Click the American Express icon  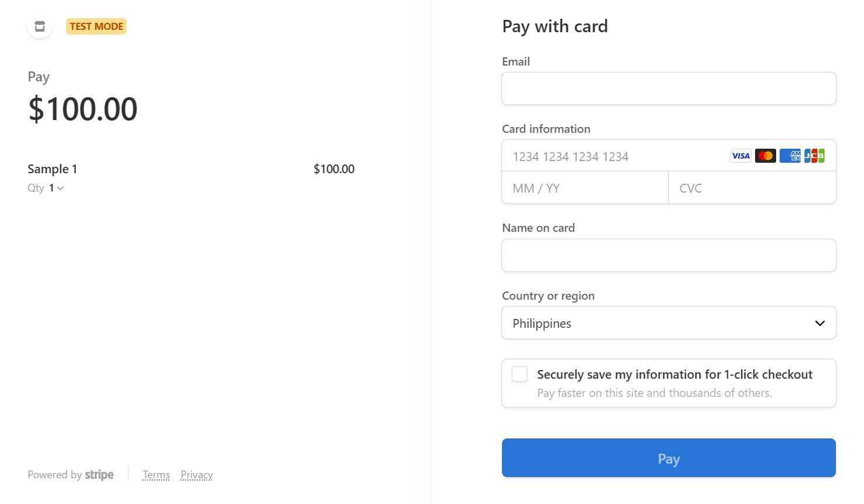coord(790,156)
